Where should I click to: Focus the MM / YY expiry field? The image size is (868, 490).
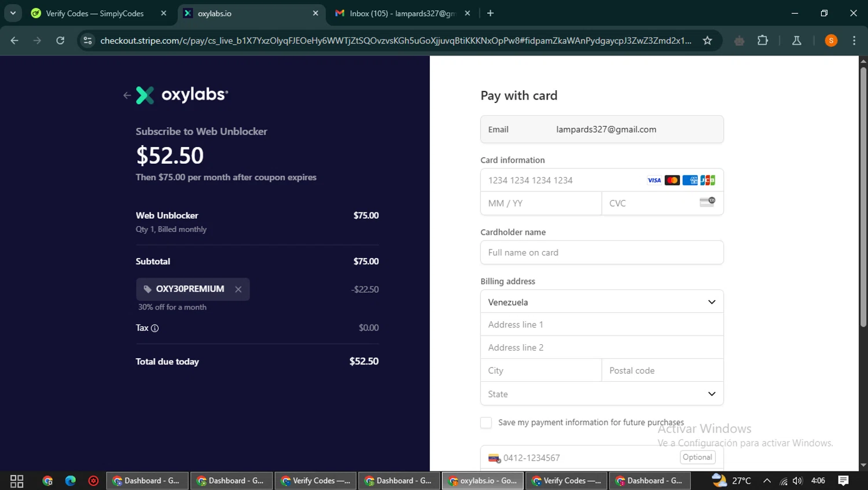[541, 204]
